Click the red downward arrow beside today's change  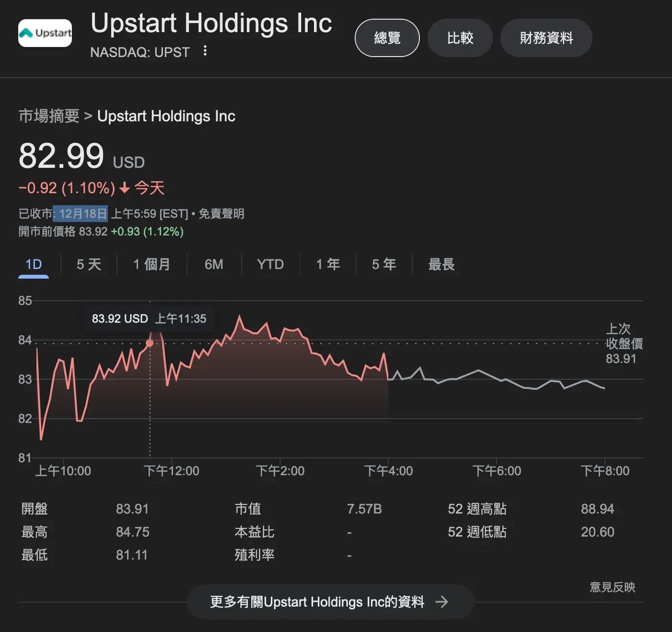pyautogui.click(x=125, y=188)
